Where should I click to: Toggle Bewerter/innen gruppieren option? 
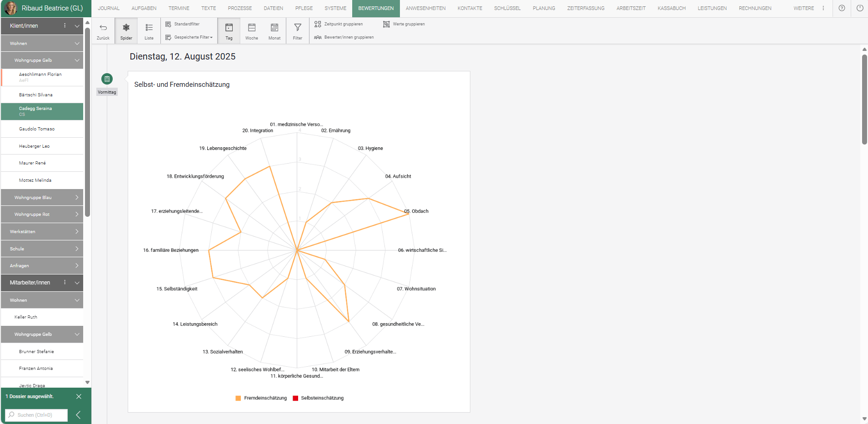pyautogui.click(x=344, y=37)
